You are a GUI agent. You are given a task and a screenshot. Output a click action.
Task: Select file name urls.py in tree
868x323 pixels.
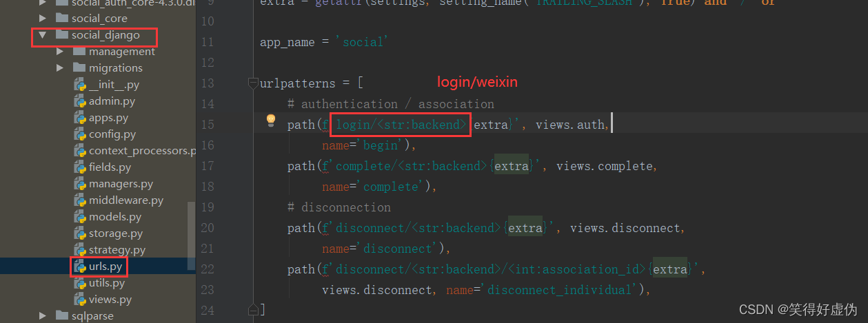(106, 267)
